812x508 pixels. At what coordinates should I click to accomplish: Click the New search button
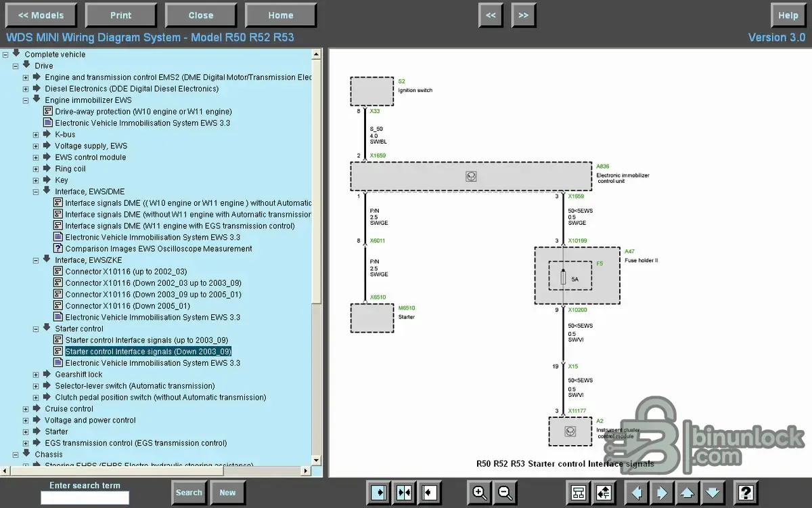(227, 492)
